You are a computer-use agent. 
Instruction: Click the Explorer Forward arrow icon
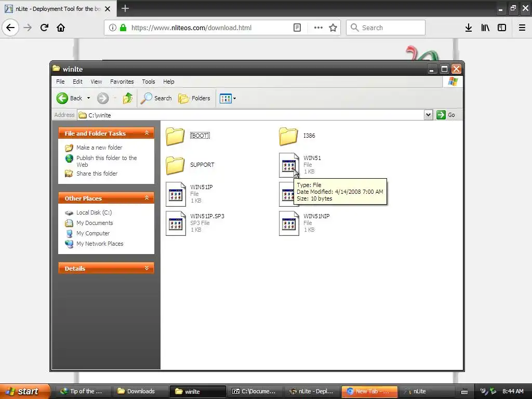point(103,98)
